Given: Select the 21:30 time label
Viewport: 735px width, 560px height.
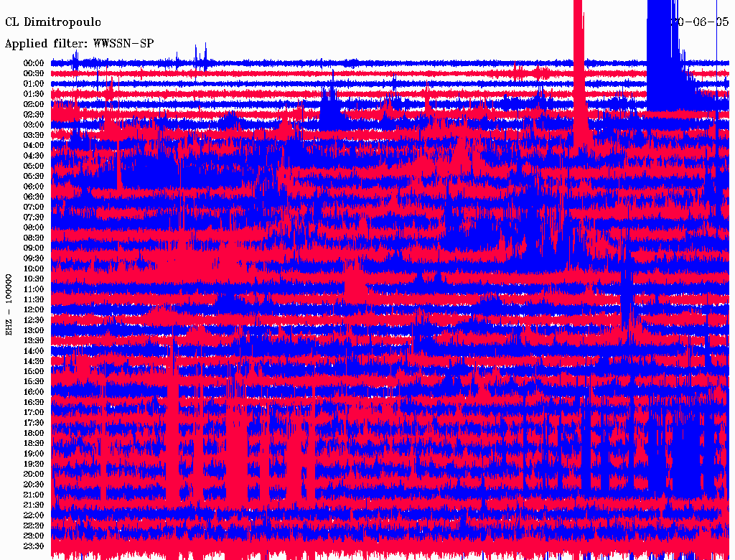Looking at the screenshot, I should 34,505.
